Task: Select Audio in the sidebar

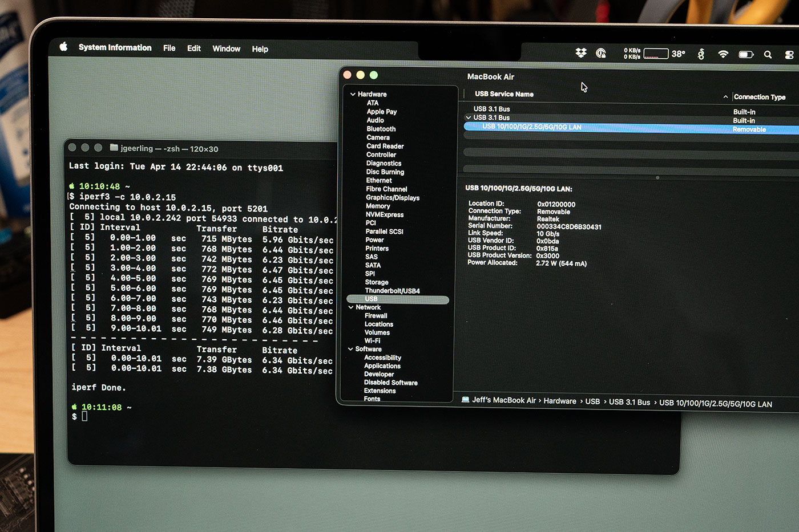Action: (x=375, y=120)
